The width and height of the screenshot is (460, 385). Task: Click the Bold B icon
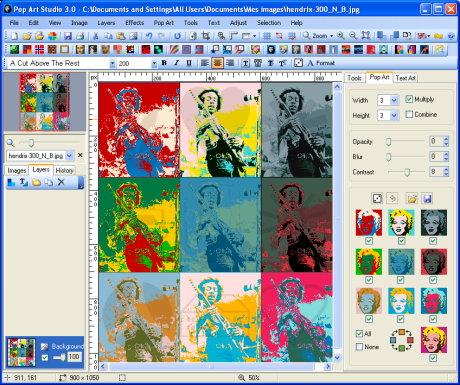point(164,63)
